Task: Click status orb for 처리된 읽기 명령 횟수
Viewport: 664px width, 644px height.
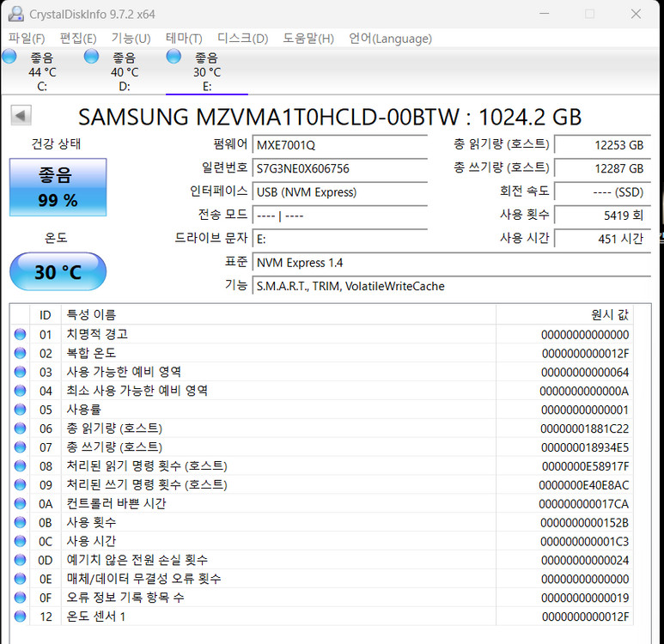Action: click(20, 465)
